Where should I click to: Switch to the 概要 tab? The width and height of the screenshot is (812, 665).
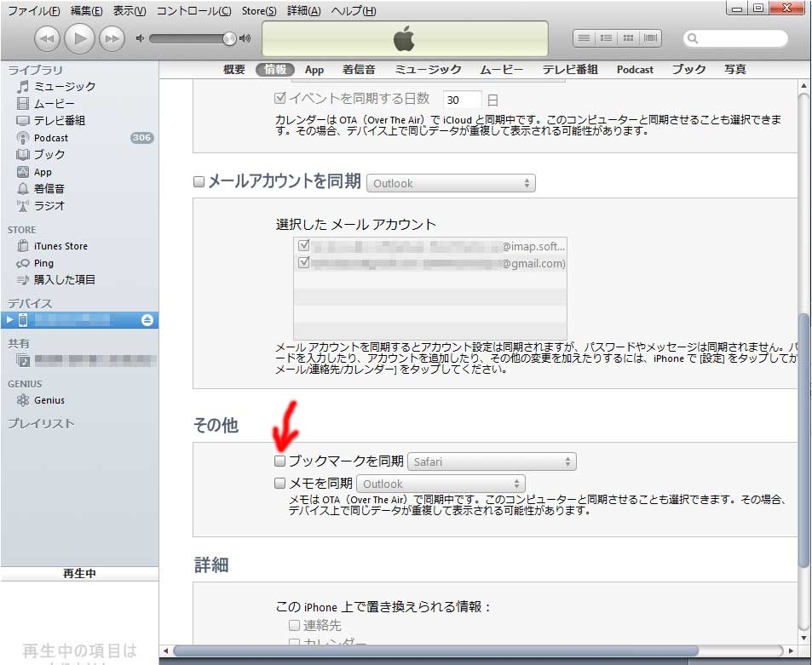tap(233, 69)
